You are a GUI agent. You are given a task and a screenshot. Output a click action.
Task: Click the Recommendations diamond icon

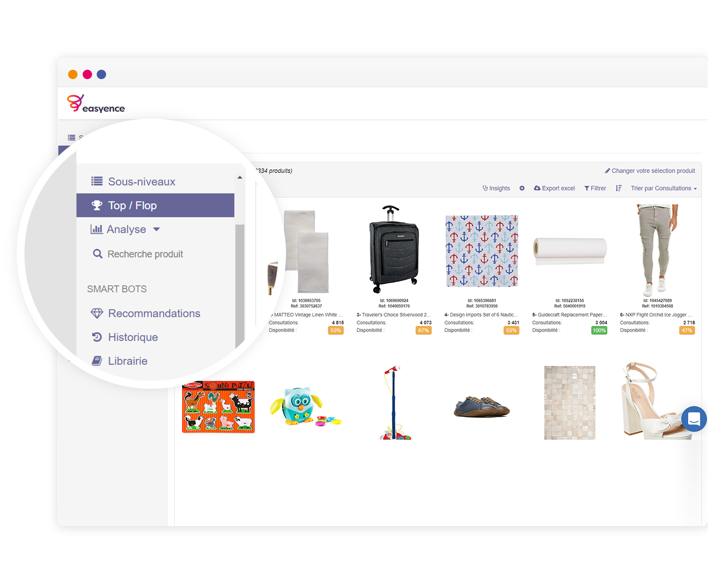(97, 313)
